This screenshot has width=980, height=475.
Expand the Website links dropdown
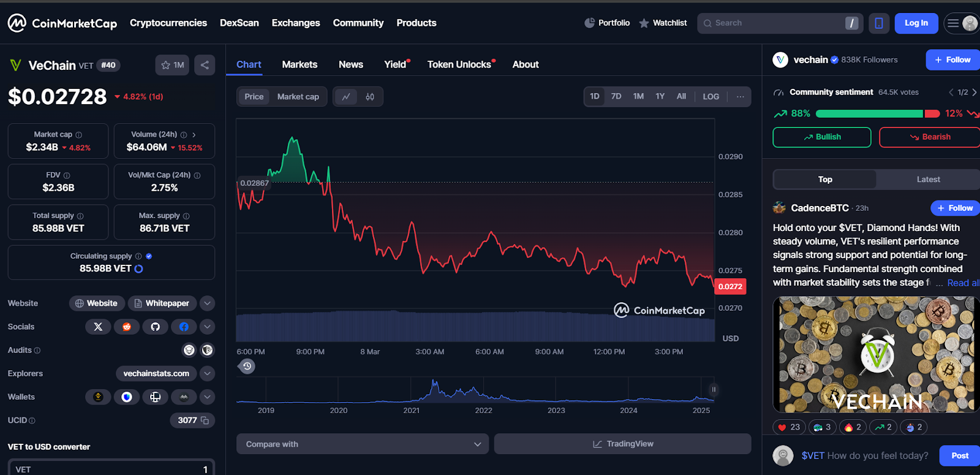[x=208, y=303]
